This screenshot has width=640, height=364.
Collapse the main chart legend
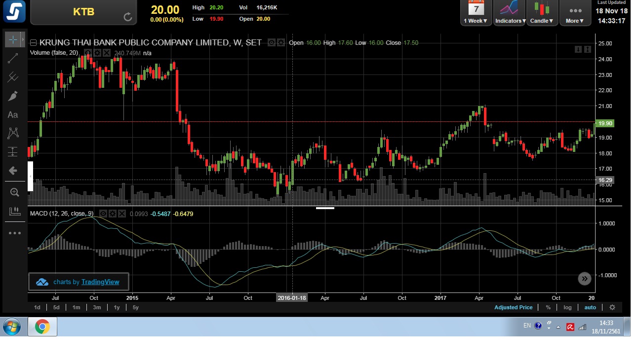click(x=33, y=43)
